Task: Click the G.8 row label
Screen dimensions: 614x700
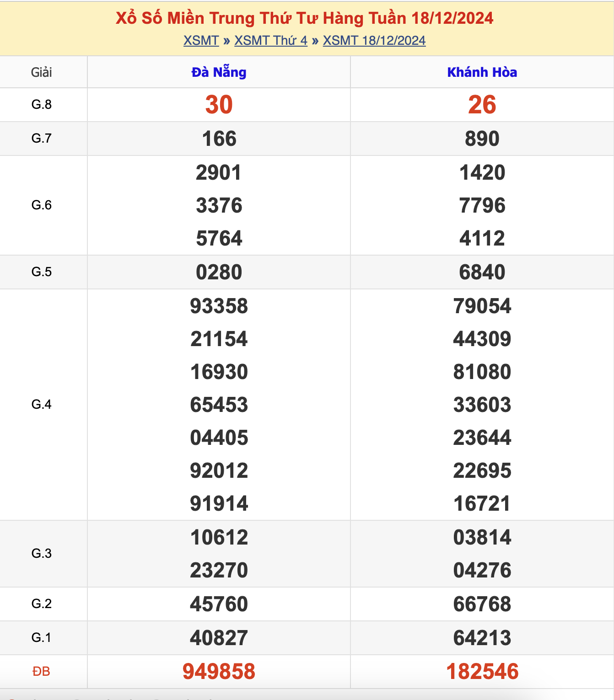Action: (x=41, y=105)
